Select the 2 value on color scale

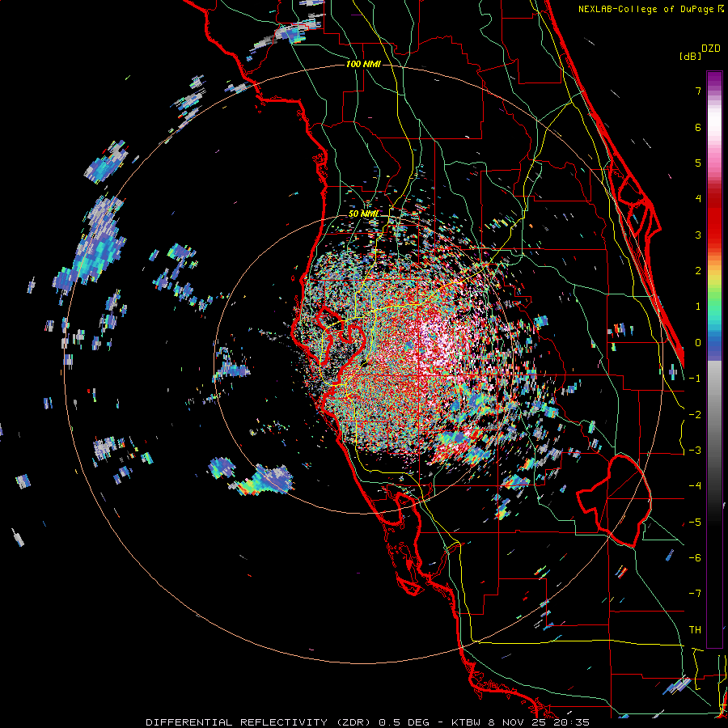698,271
